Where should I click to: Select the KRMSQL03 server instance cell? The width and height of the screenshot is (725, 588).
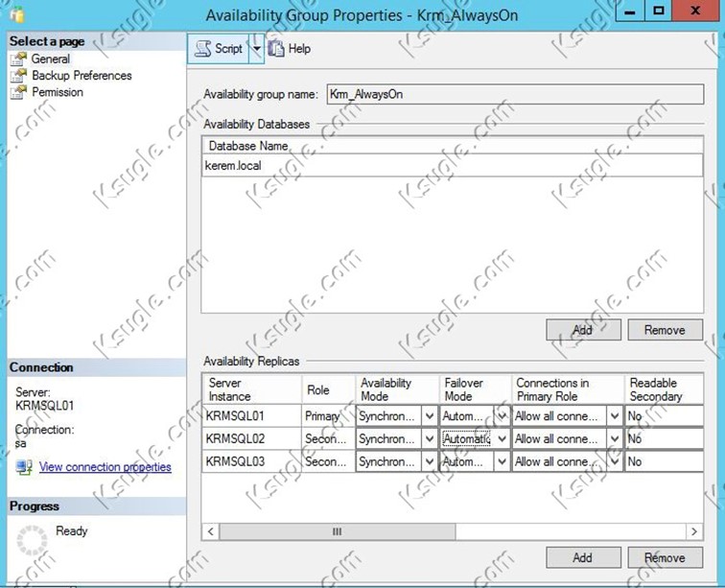pos(252,461)
